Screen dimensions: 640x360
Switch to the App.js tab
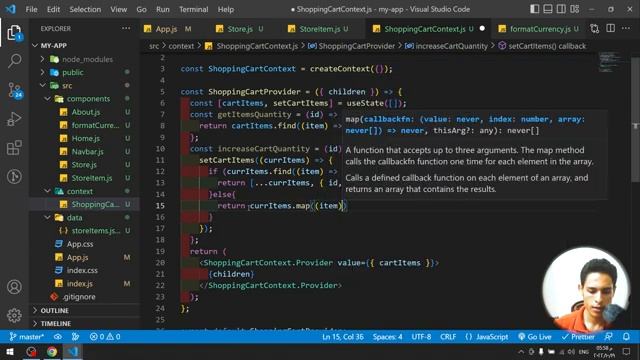coord(167,29)
